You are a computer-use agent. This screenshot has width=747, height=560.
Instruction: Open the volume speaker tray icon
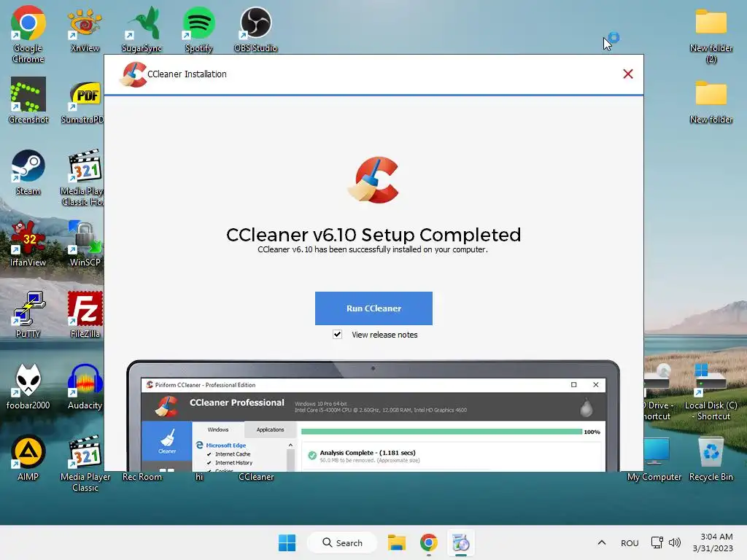click(x=675, y=542)
